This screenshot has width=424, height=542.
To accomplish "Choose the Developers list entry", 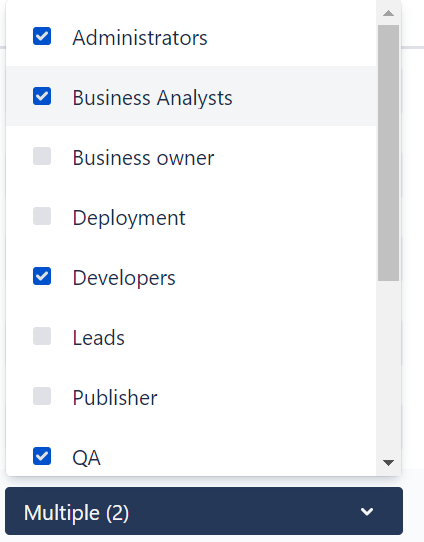I will (191, 276).
